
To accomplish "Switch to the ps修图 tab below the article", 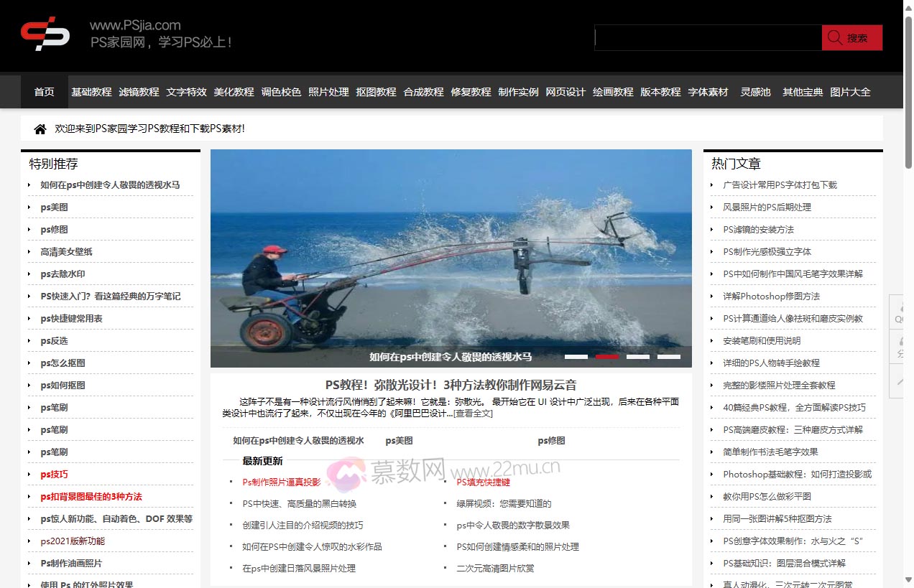I will click(552, 440).
